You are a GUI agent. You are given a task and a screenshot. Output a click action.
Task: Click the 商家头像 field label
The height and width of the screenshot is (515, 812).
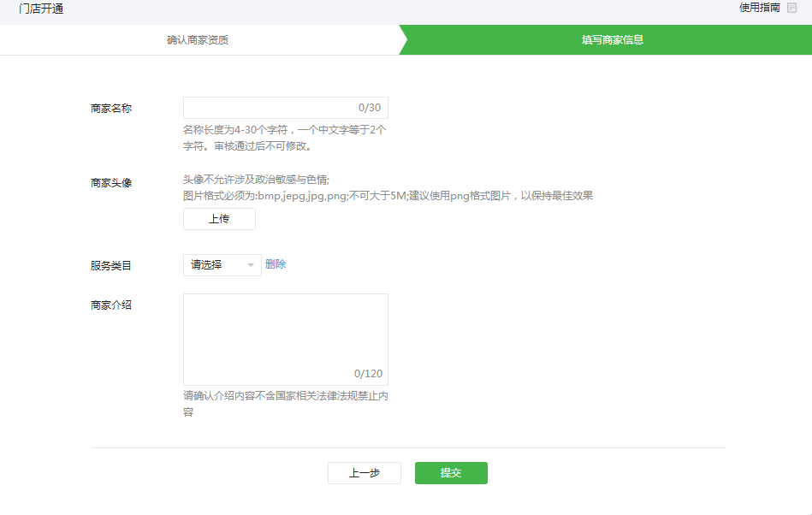point(111,183)
